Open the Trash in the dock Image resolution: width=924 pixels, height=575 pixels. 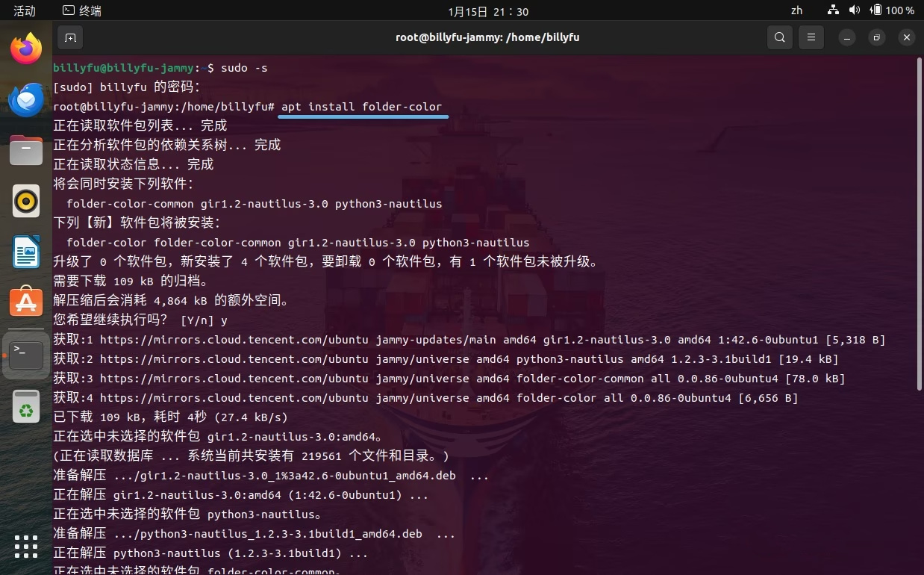click(x=26, y=408)
